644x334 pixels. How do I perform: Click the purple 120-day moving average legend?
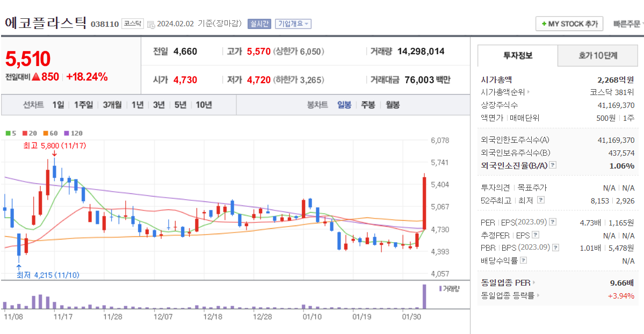pos(74,133)
